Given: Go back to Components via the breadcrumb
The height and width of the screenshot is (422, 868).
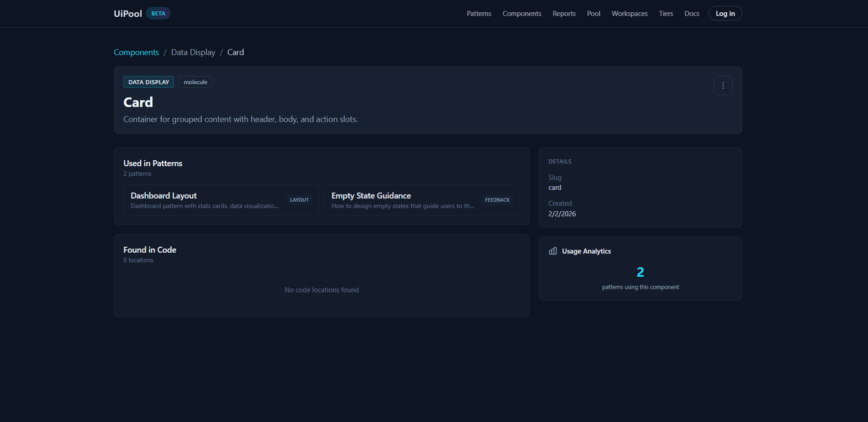Looking at the screenshot, I should click(136, 52).
